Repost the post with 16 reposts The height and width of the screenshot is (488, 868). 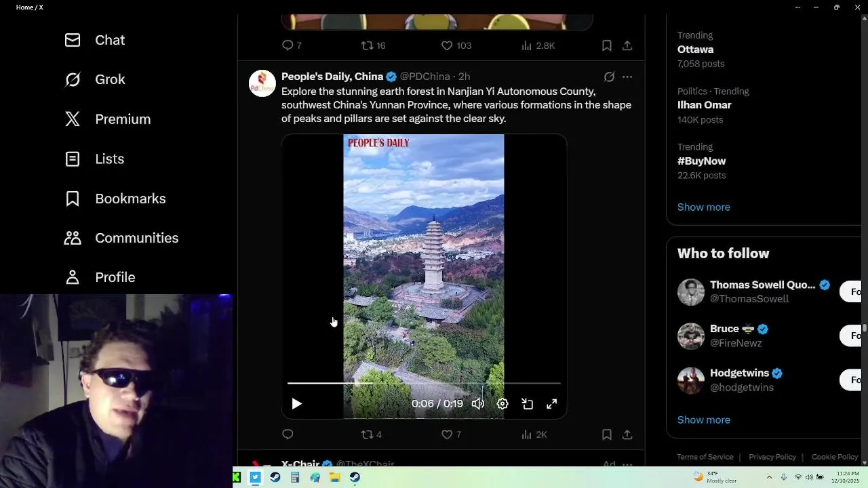tap(373, 45)
